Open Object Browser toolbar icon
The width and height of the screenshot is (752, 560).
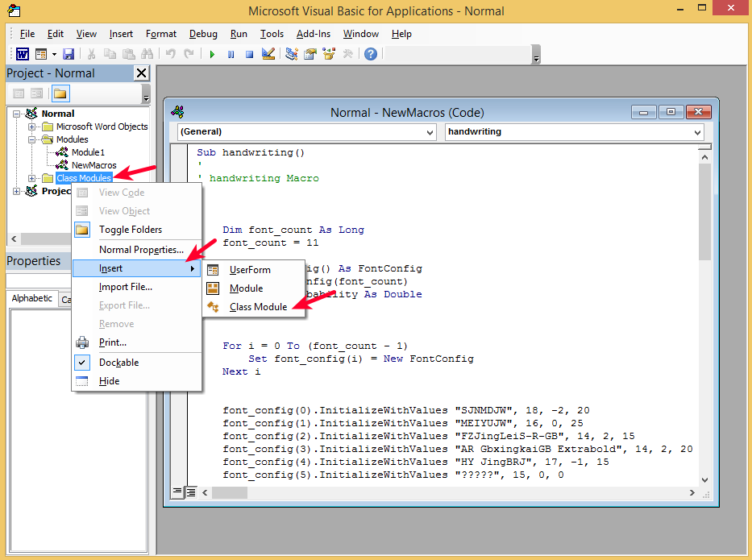pos(329,54)
